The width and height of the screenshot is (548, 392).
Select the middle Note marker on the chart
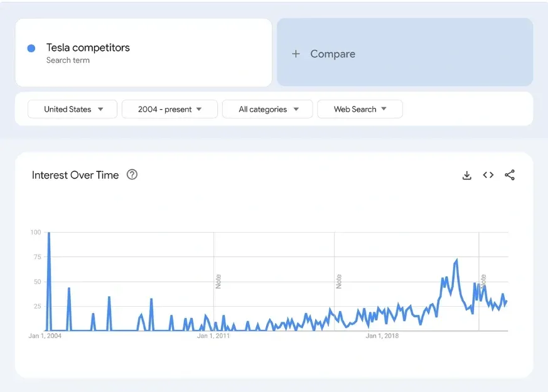tap(339, 282)
